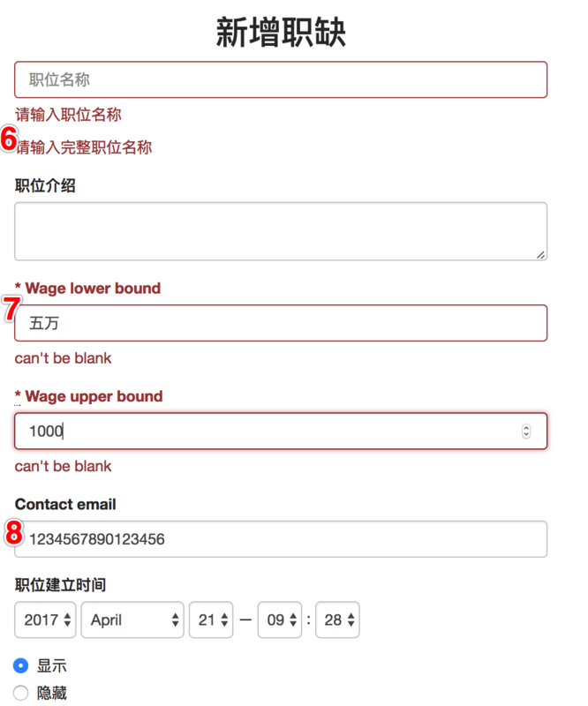Click the 职位介绍 label
This screenshot has height=706, width=588.
pos(45,185)
